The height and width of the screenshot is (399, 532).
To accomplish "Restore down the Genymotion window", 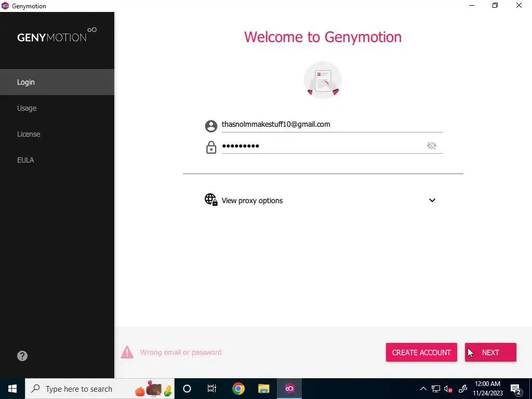I will (495, 5).
